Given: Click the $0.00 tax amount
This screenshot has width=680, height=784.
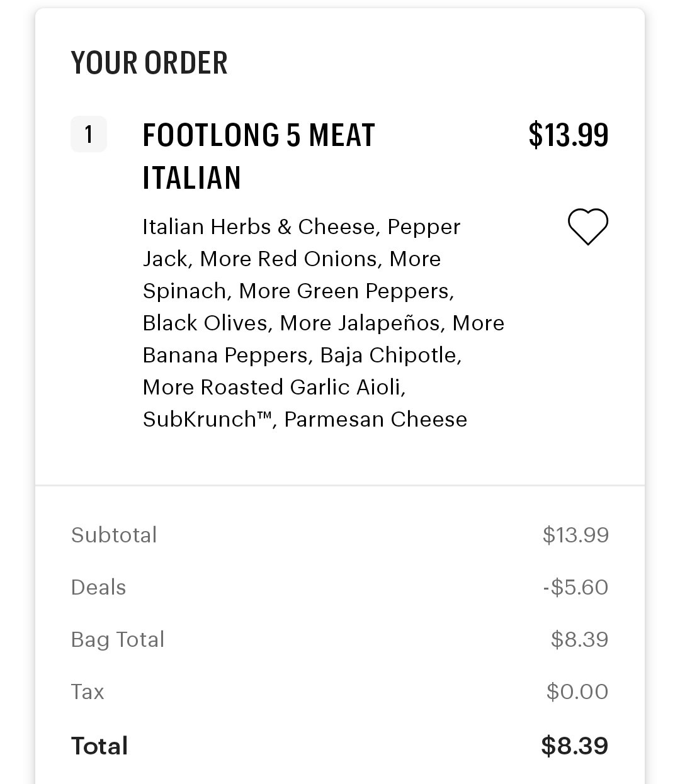Looking at the screenshot, I should tap(577, 692).
